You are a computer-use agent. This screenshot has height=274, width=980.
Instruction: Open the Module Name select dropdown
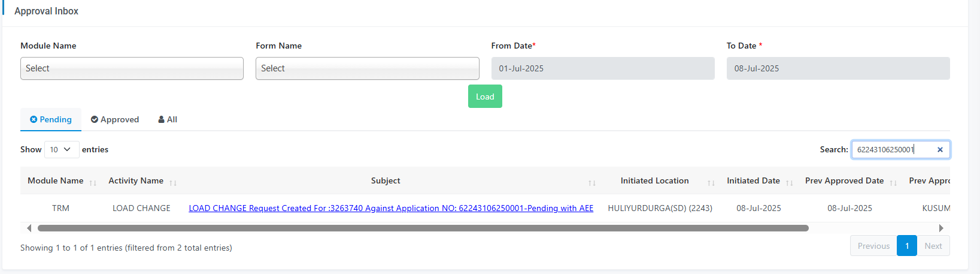click(132, 68)
